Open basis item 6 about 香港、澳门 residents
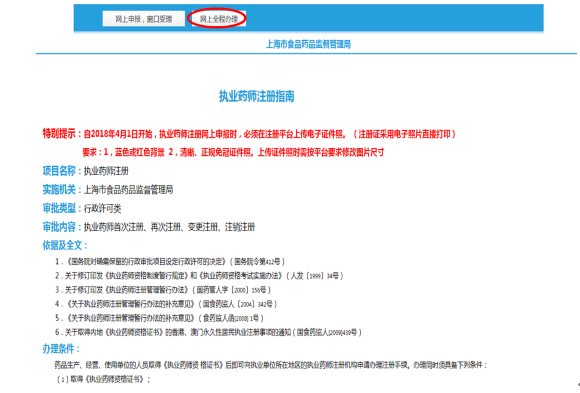 tap(208, 332)
